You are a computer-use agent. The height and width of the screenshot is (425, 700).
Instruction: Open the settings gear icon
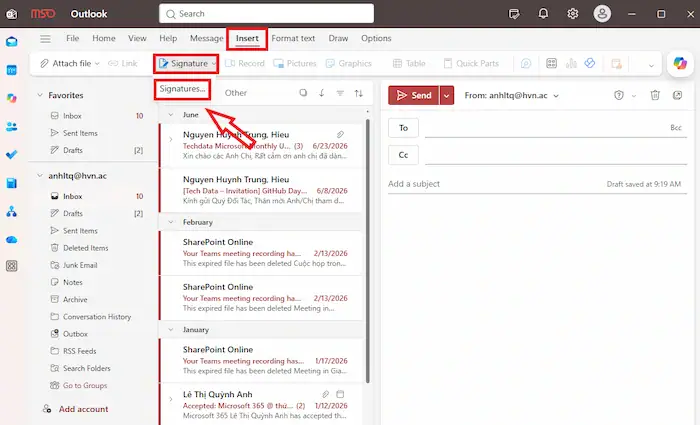click(572, 14)
